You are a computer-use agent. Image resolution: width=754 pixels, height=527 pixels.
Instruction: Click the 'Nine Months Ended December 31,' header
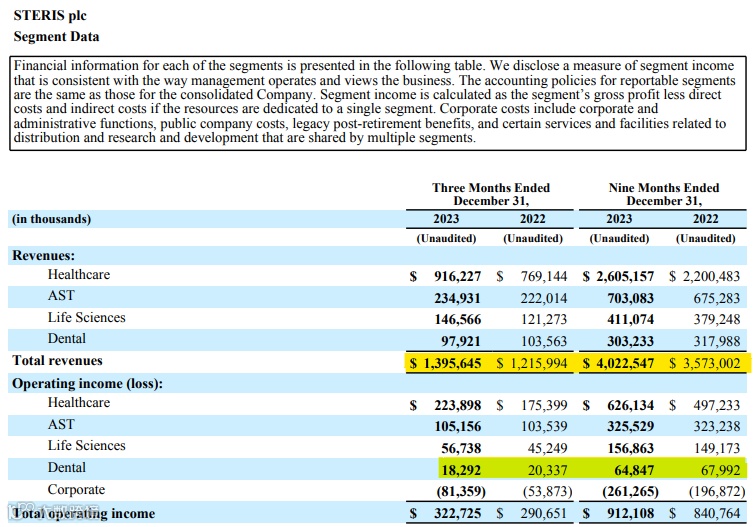tap(664, 194)
